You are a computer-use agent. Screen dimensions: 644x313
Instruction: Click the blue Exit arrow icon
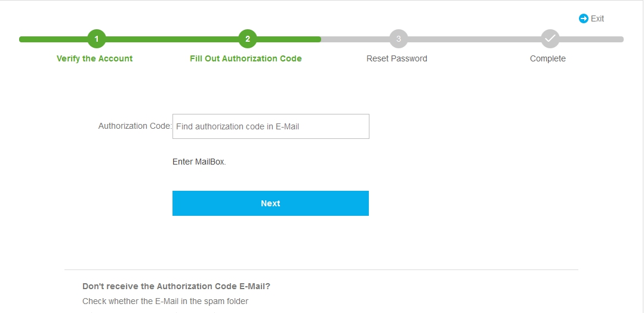coord(583,18)
